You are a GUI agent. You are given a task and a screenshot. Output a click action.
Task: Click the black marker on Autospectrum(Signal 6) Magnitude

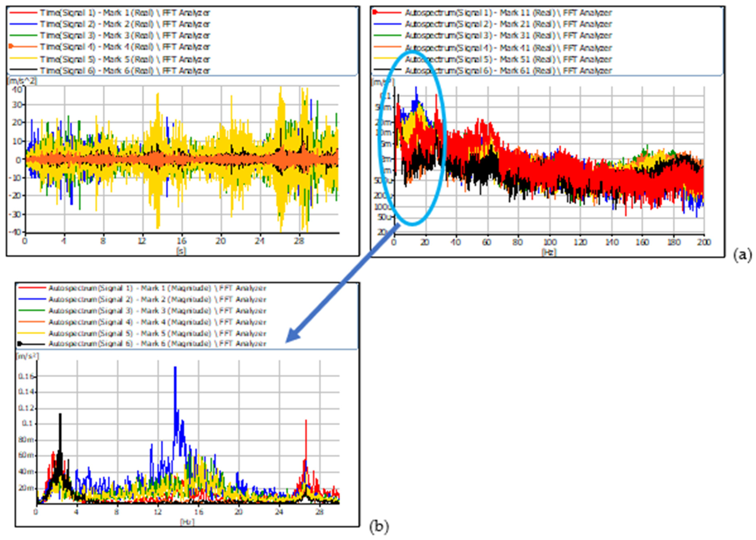20,343
